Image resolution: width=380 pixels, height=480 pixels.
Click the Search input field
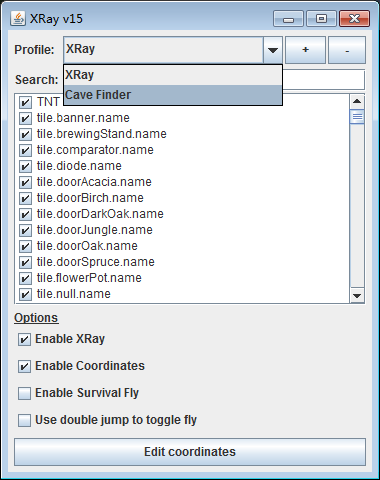click(323, 80)
